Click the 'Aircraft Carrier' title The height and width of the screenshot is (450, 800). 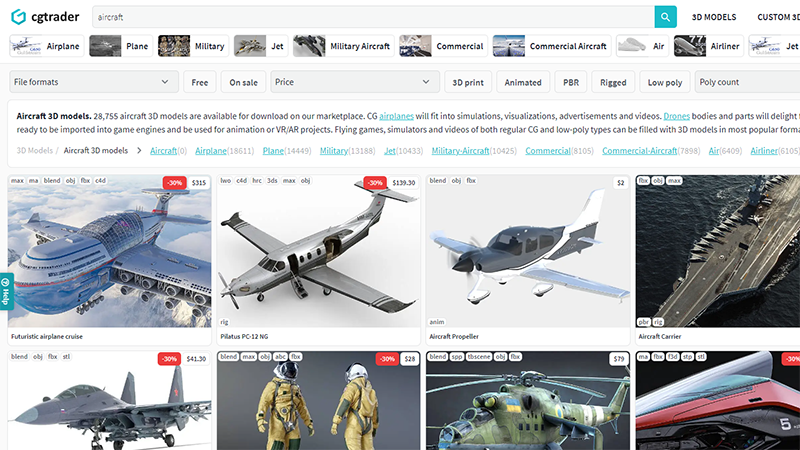[x=660, y=336]
